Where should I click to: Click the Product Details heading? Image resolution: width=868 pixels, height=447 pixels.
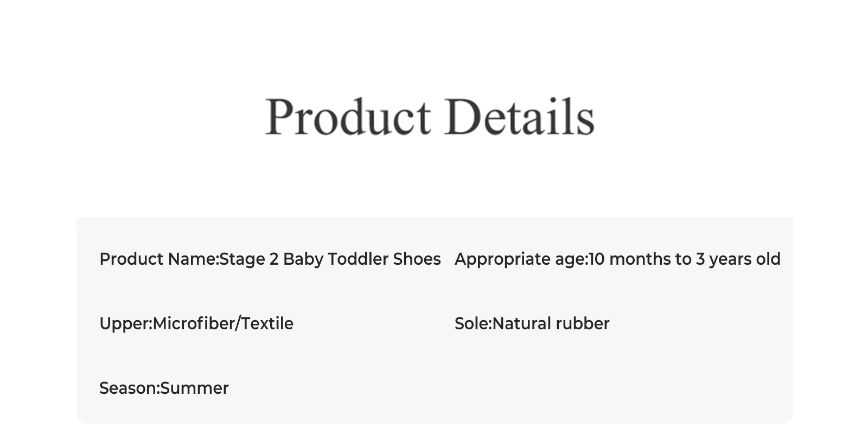(x=430, y=116)
